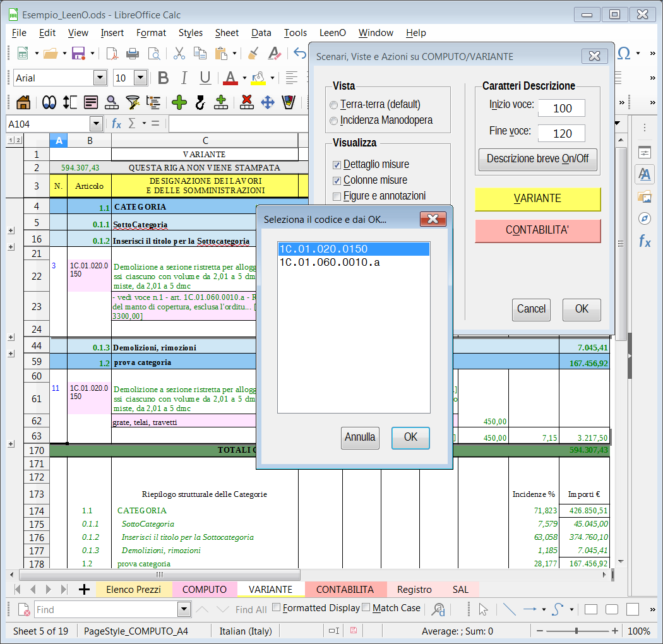Open the Paste options dropdown arrow
This screenshot has height=644, width=663.
tap(234, 54)
